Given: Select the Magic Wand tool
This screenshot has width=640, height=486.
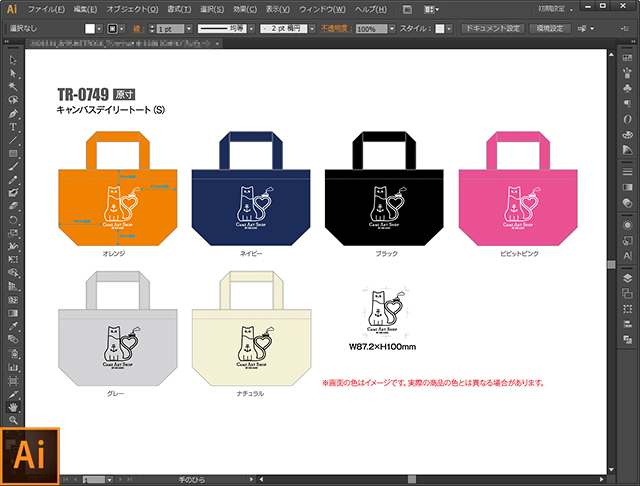Looking at the screenshot, I should pyautogui.click(x=13, y=87).
